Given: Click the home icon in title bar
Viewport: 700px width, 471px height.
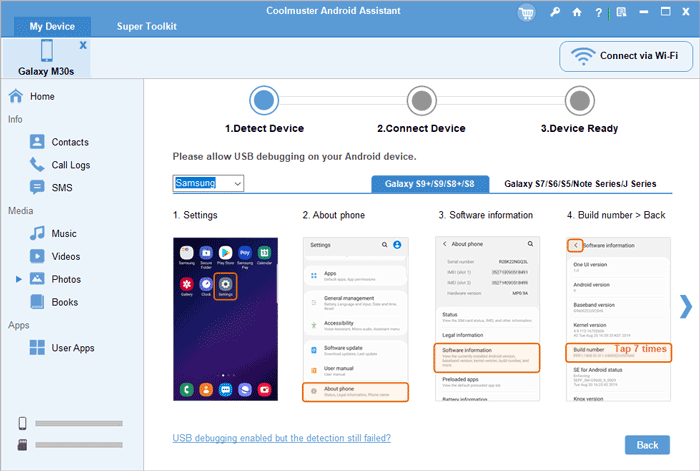Looking at the screenshot, I should (575, 13).
